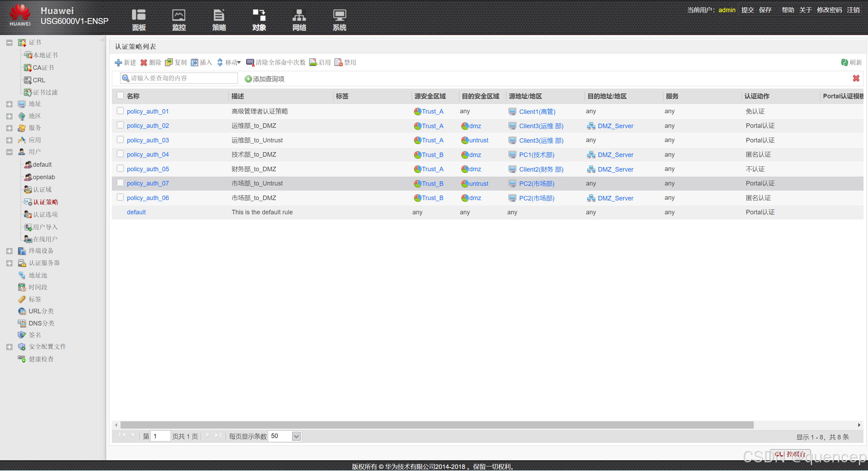
Task: Click the green 刷新 refresh icon
Action: pyautogui.click(x=844, y=63)
